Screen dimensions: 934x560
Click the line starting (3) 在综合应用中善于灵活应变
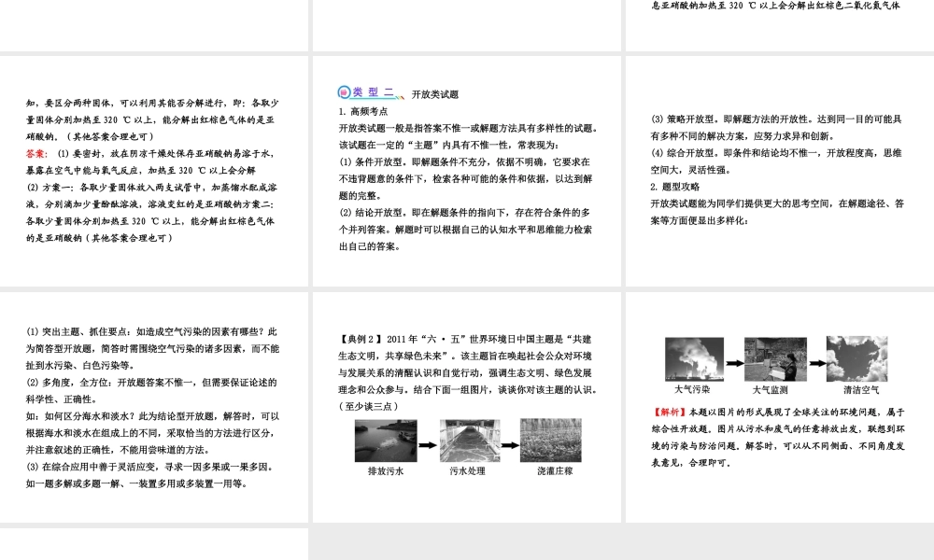click(150, 468)
